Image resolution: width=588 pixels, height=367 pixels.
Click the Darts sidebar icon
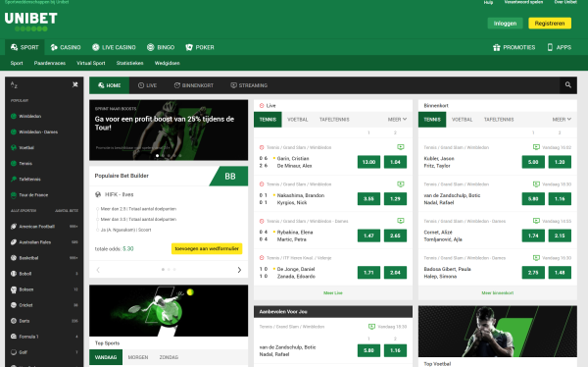click(x=14, y=321)
